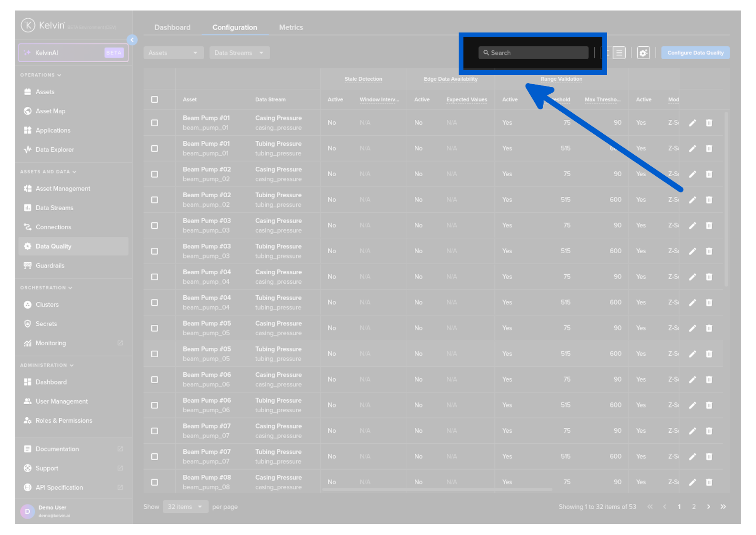Switch to the list density view icon
756x535 pixels.
(x=619, y=53)
